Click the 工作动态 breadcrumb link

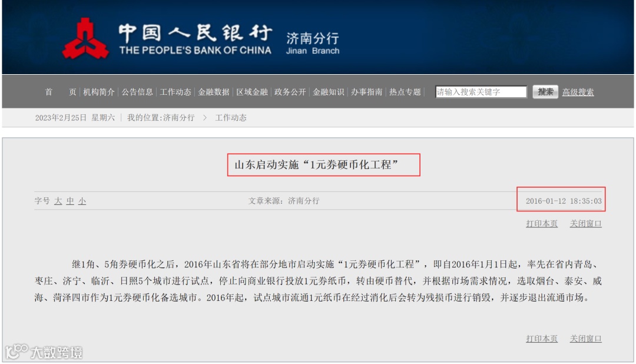[231, 118]
